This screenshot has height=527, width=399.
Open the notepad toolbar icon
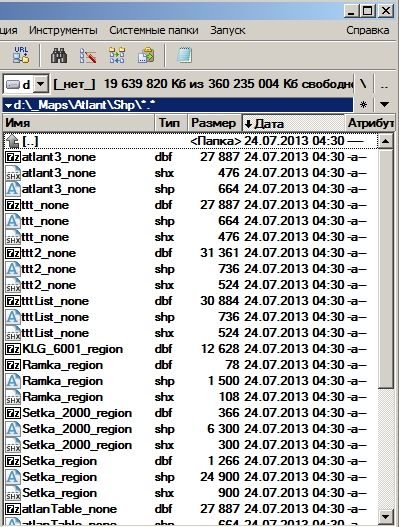[x=184, y=55]
